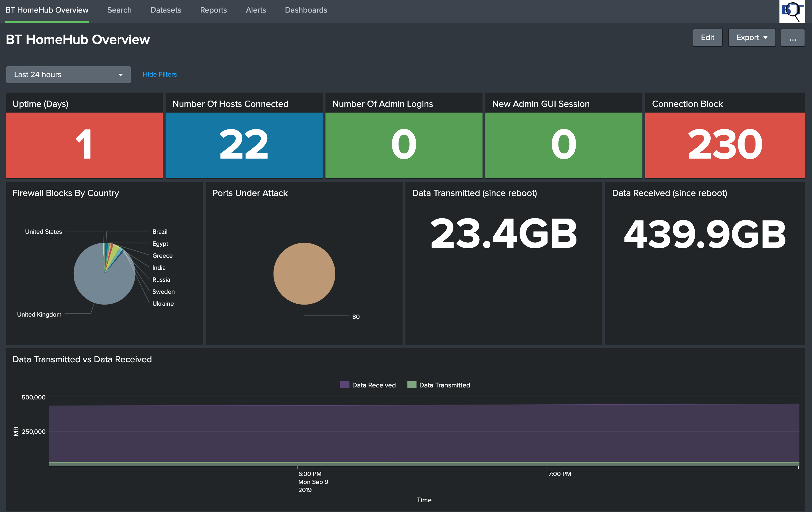Image resolution: width=812 pixels, height=512 pixels.
Task: Navigate to the Dashboards tab
Action: coord(306,10)
